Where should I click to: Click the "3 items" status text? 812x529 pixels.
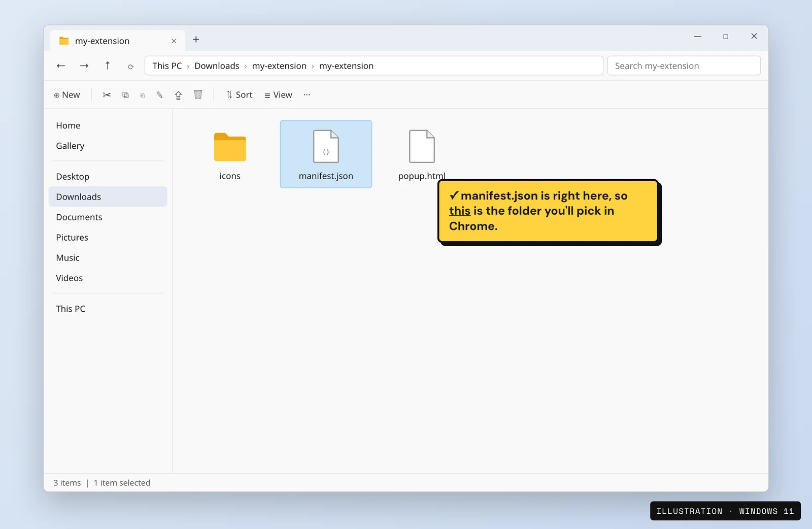tap(67, 483)
